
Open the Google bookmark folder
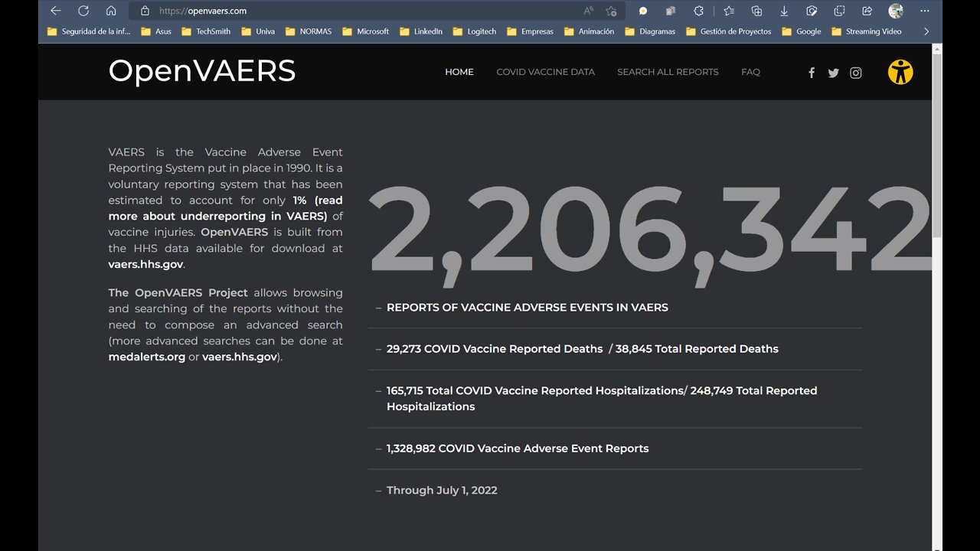802,31
